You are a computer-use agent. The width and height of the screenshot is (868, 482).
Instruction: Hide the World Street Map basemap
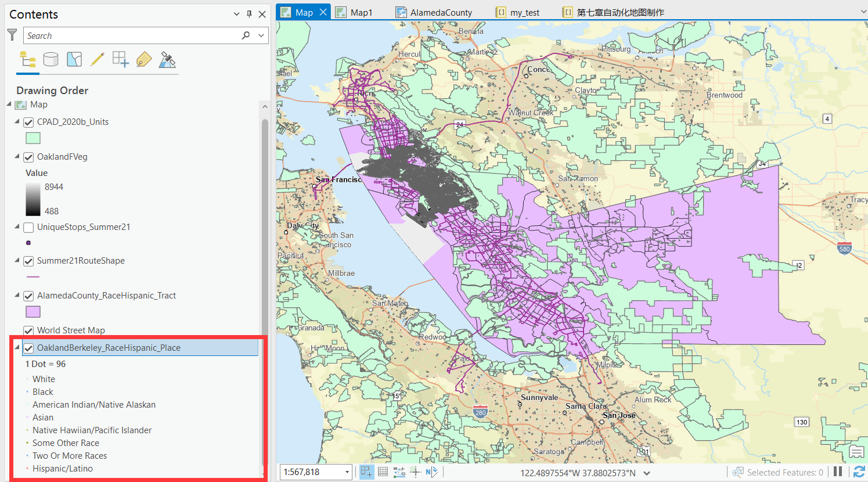coord(28,331)
